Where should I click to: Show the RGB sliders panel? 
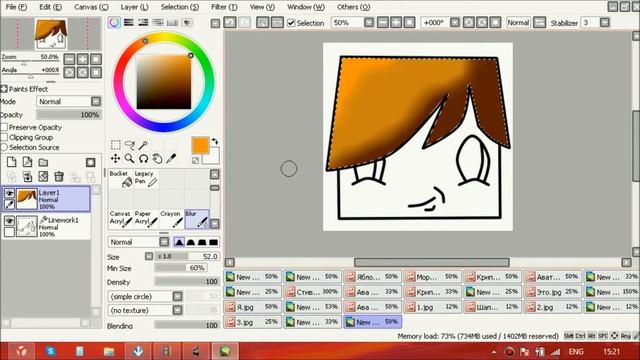coord(129,22)
